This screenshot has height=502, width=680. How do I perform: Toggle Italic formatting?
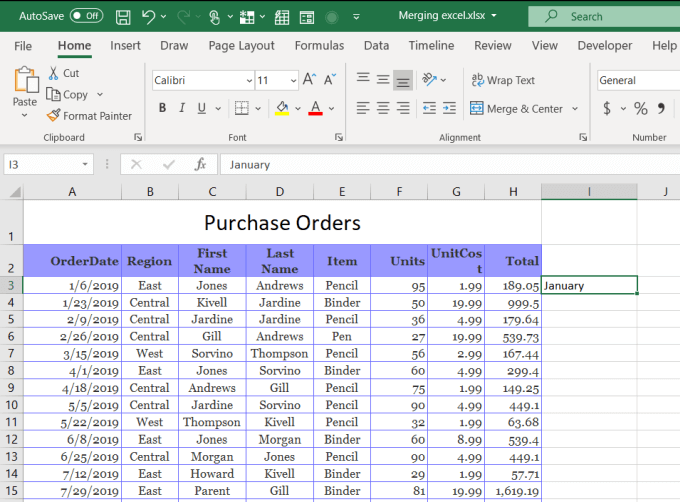pyautogui.click(x=183, y=108)
